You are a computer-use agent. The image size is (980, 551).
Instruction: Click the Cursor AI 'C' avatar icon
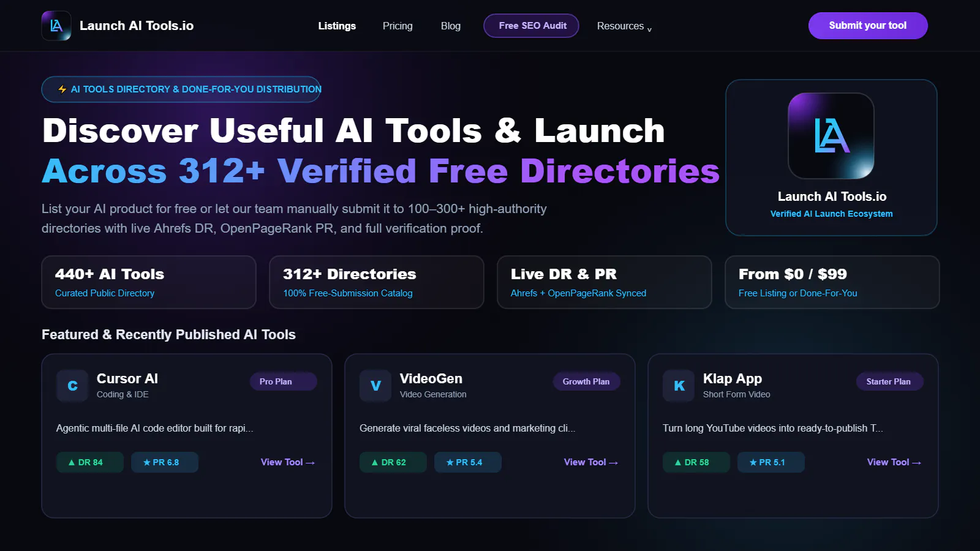pyautogui.click(x=72, y=386)
